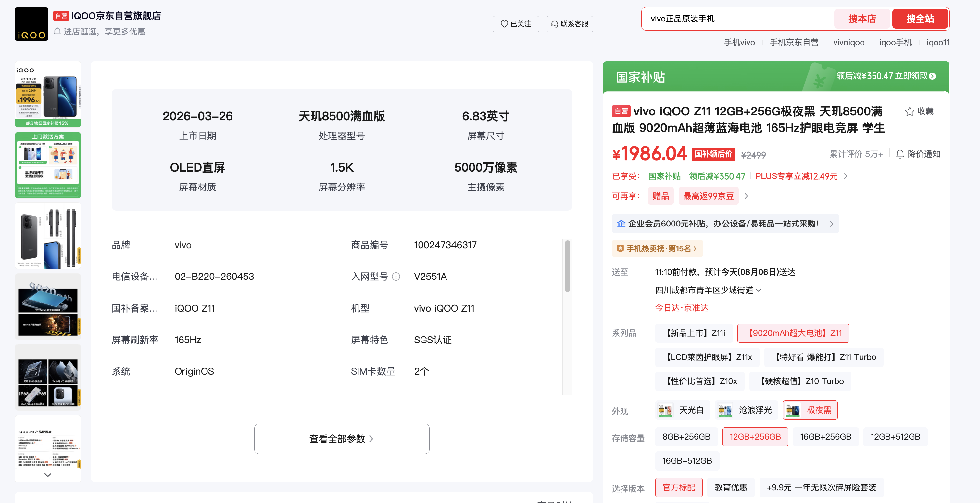Select the IP68/IP69 features thumbnail
The image size is (980, 503).
48,377
